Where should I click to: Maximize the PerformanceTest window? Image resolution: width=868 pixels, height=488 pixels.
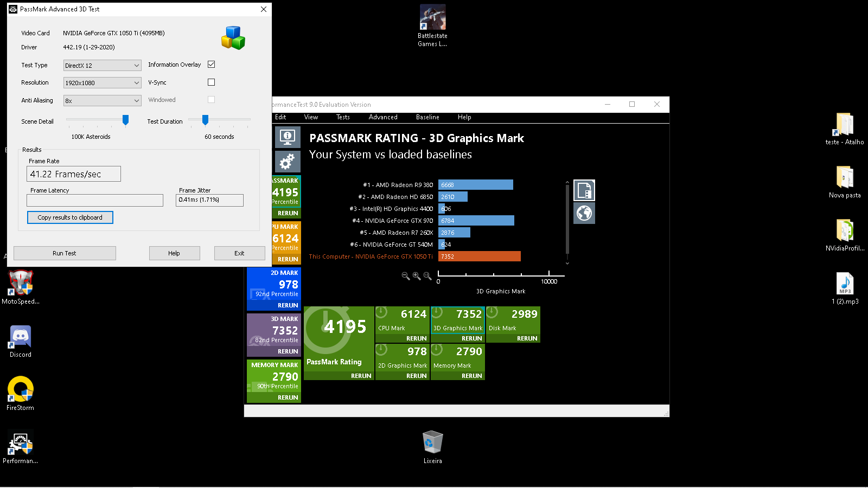[x=632, y=104]
